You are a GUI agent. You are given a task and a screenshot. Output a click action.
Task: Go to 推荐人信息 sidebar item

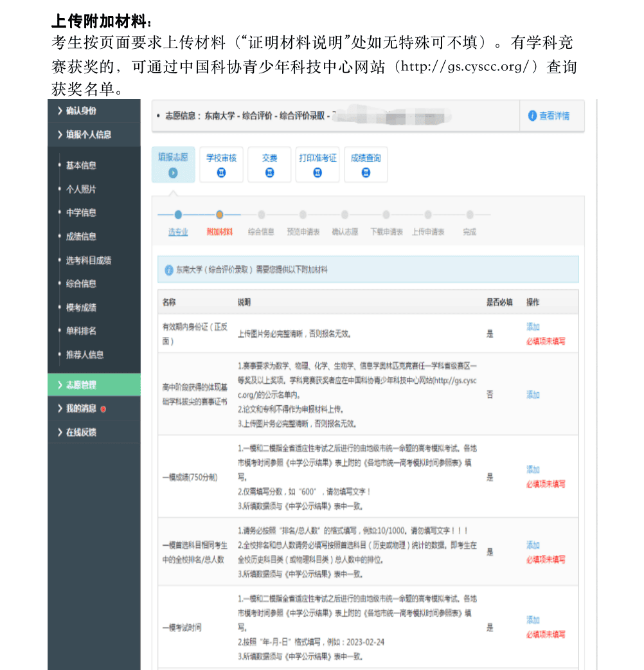[85, 354]
